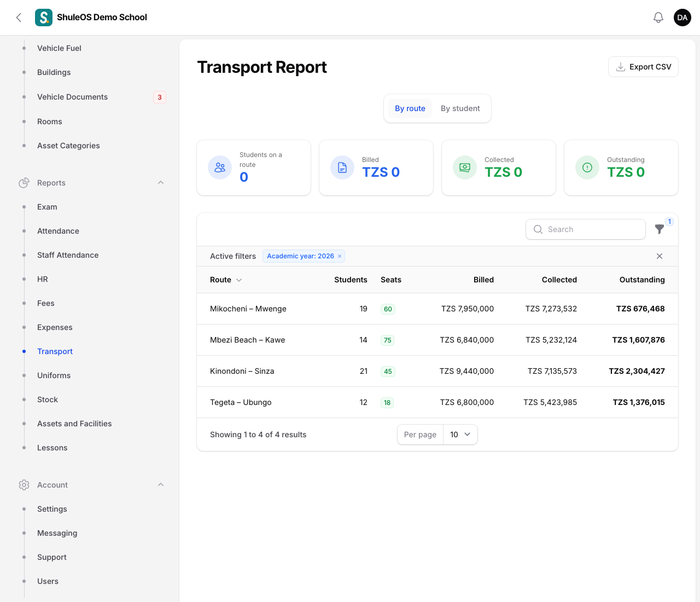The height and width of the screenshot is (602, 700).
Task: Open Vehicle Documents page
Action: (x=72, y=97)
